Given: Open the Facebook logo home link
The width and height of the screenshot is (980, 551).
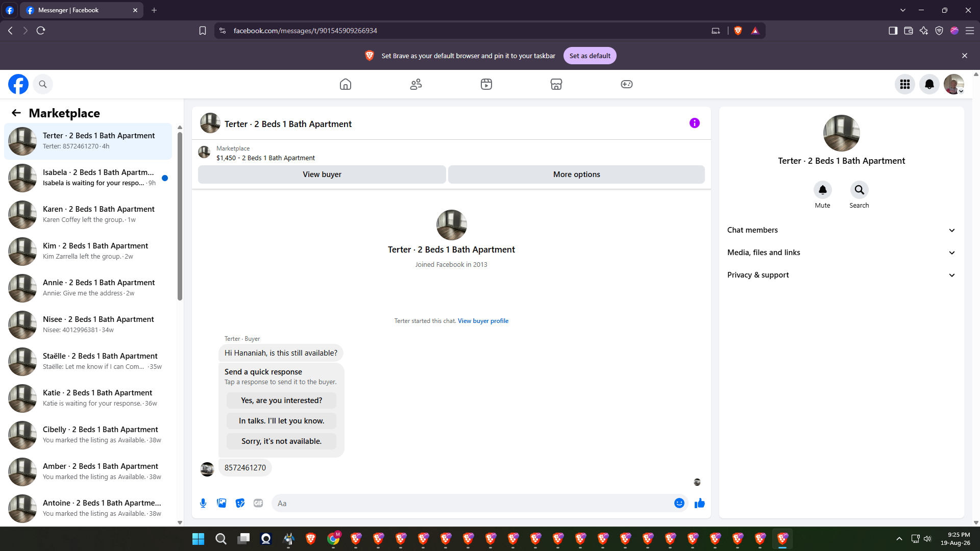Looking at the screenshot, I should [18, 84].
